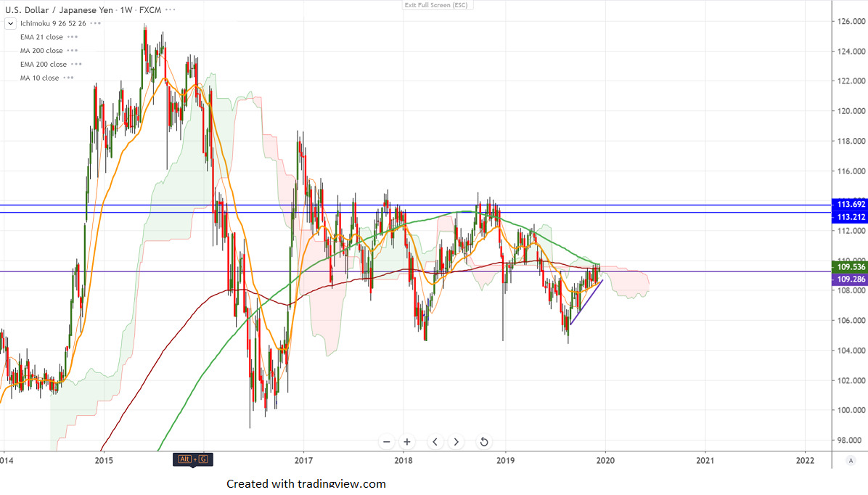868x495 pixels.
Task: Click the 106.000 price axis label
Action: 851,321
